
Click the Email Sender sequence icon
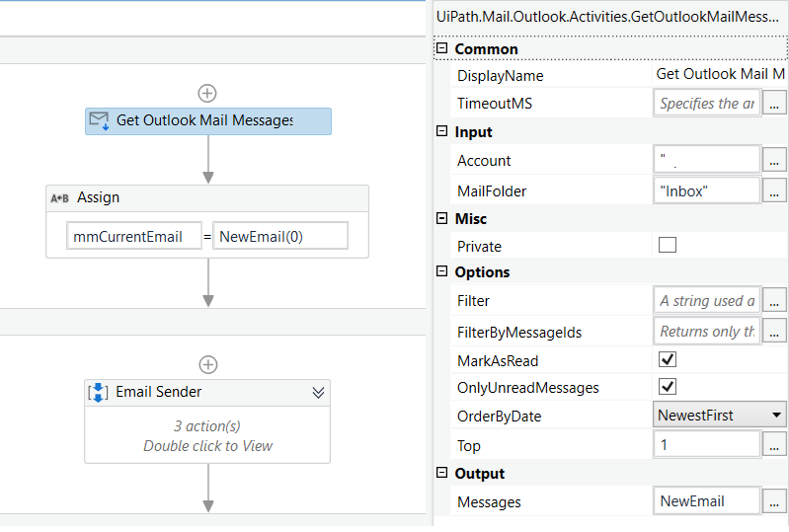click(x=98, y=392)
